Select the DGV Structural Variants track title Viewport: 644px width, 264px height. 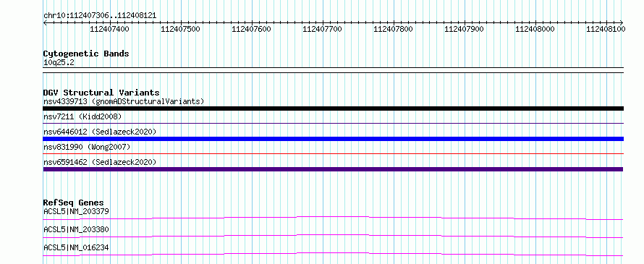pyautogui.click(x=101, y=93)
